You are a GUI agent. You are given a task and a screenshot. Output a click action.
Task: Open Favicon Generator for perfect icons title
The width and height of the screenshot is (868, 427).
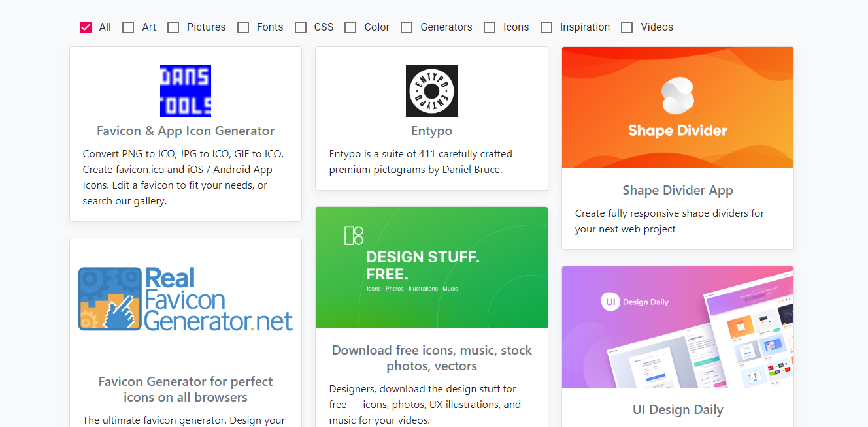point(186,389)
